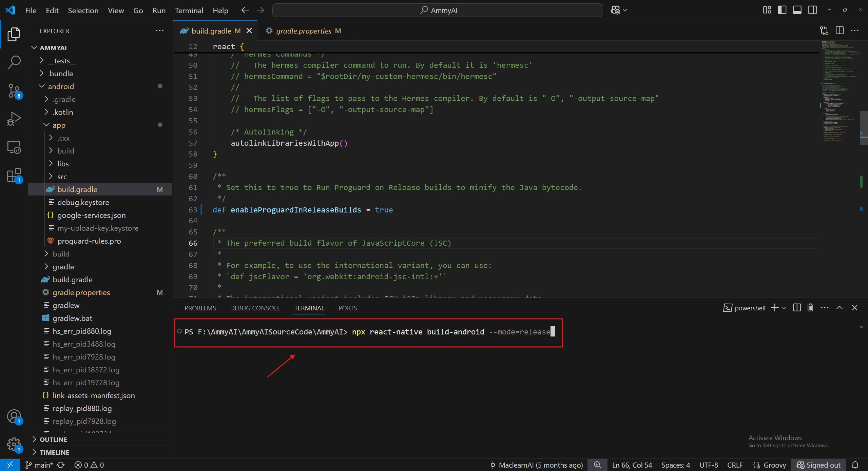Image resolution: width=868 pixels, height=471 pixels.
Task: Click the editor minimap scrollbar slider
Action: coord(864,128)
